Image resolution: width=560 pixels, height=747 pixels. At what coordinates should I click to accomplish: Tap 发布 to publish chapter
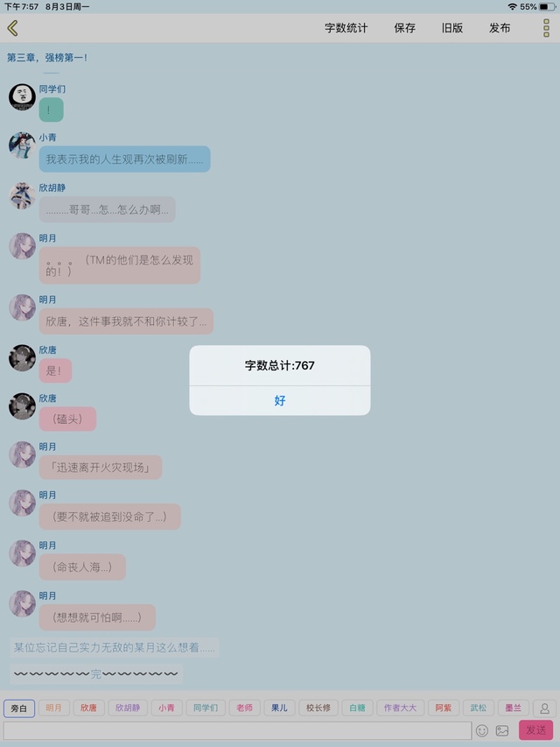point(500,28)
